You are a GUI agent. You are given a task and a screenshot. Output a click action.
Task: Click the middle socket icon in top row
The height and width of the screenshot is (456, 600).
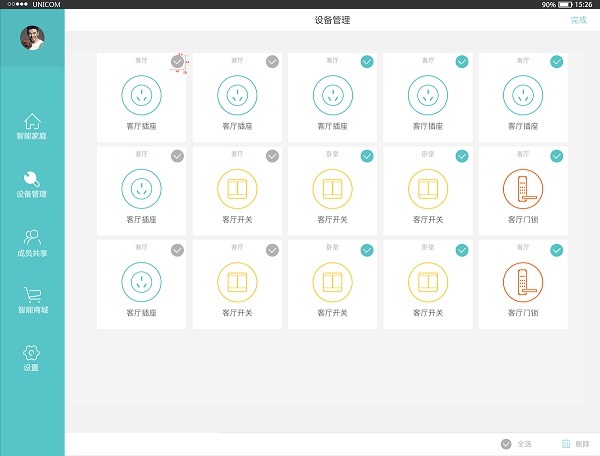pos(332,95)
